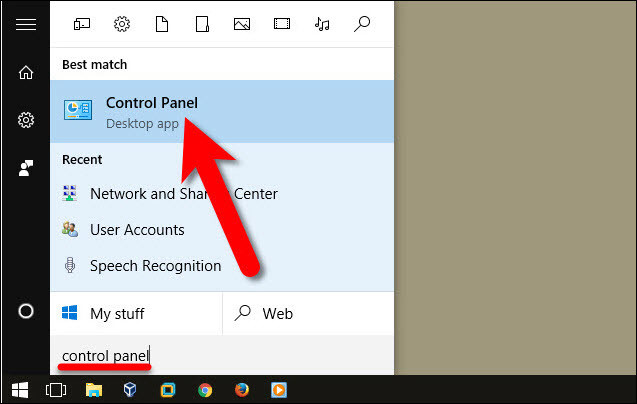
Task: Filter search results by Music
Action: click(x=322, y=24)
